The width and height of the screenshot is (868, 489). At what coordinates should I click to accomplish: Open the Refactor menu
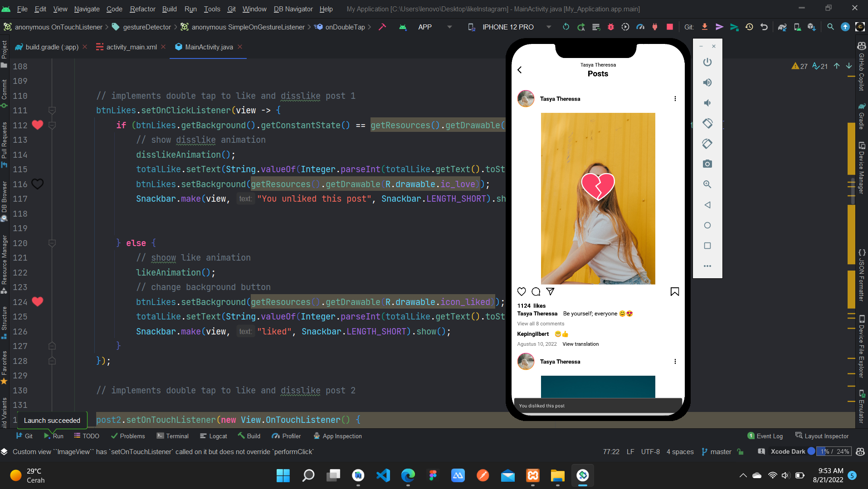coord(142,9)
